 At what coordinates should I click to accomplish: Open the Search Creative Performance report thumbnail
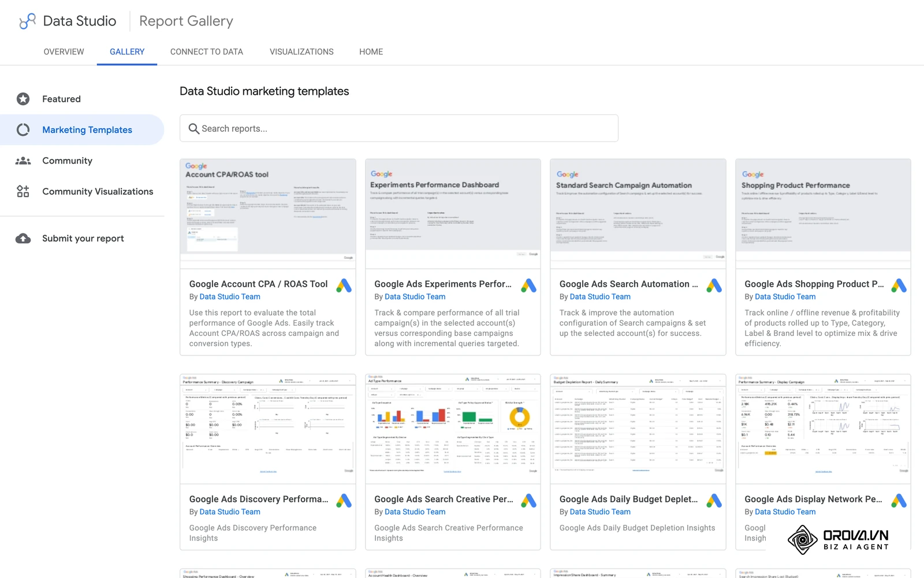pyautogui.click(x=453, y=429)
